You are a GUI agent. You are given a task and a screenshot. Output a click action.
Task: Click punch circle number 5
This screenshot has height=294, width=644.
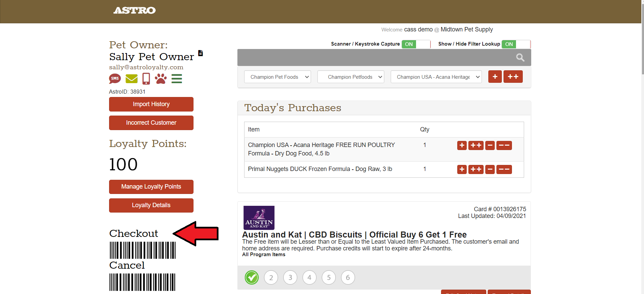329,277
